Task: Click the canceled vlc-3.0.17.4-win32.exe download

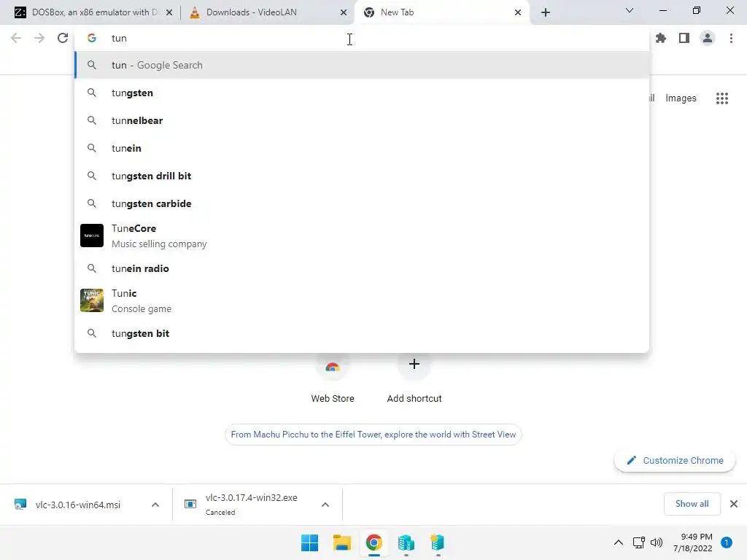Action: click(x=251, y=505)
